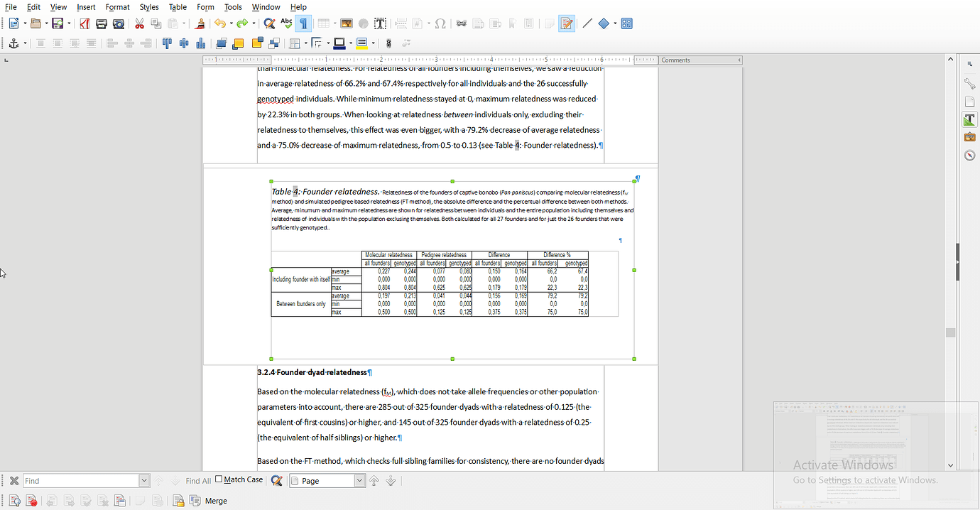Open Find and Replace
The width and height of the screenshot is (980, 510).
(268, 23)
